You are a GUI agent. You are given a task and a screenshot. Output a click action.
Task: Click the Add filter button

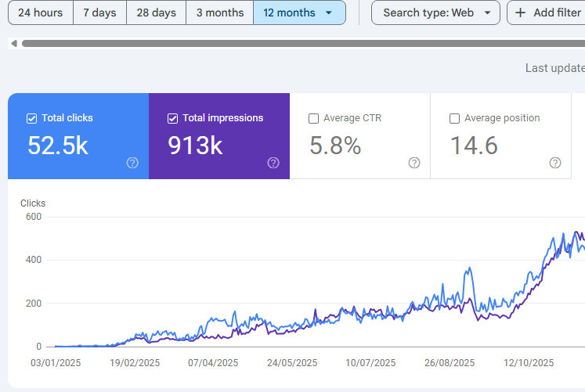pos(547,13)
